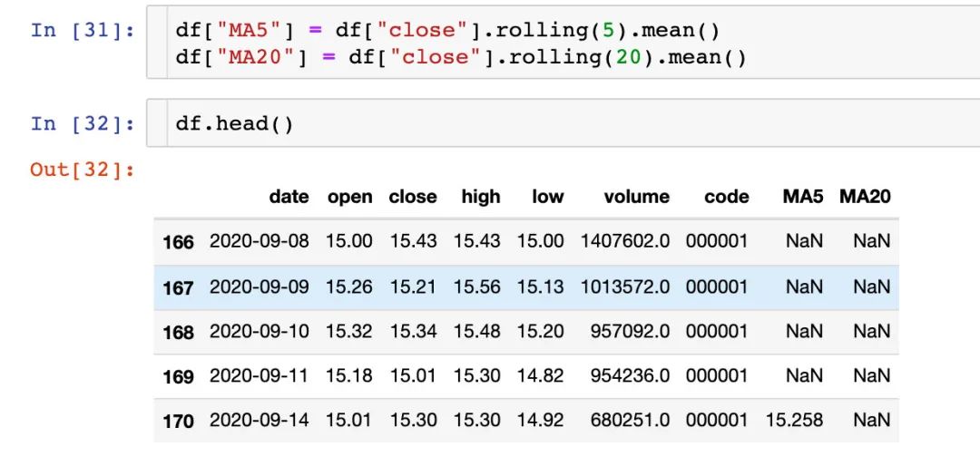Click date cell 2020-09-08
980x466 pixels.
(x=259, y=241)
